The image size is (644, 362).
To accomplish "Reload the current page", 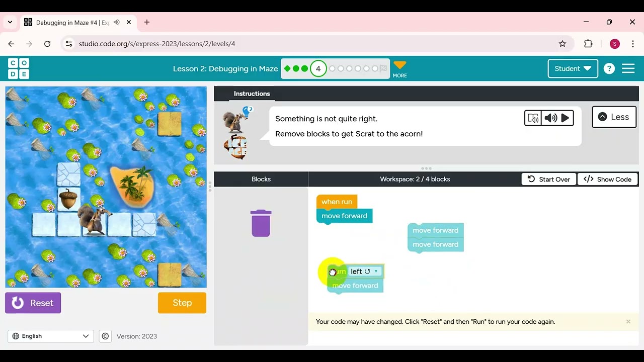I will click(47, 44).
